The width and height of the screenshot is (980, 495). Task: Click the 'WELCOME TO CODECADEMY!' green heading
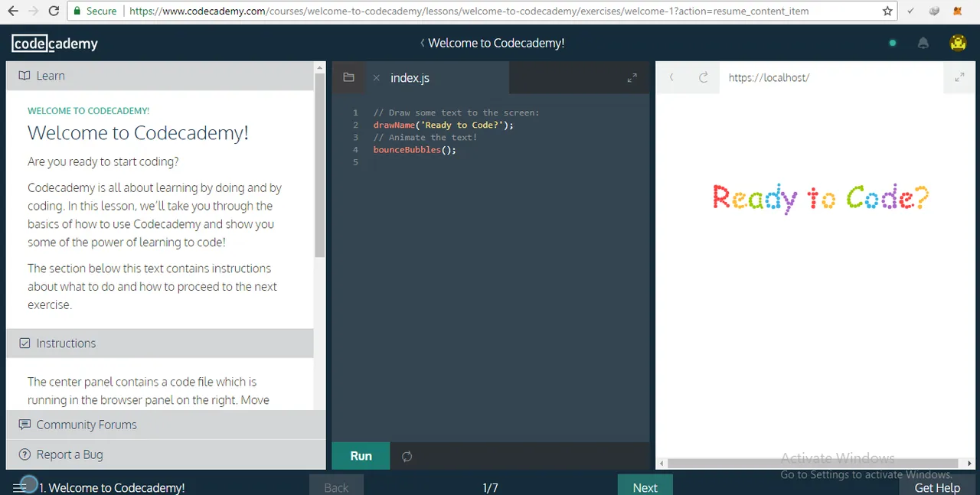89,111
